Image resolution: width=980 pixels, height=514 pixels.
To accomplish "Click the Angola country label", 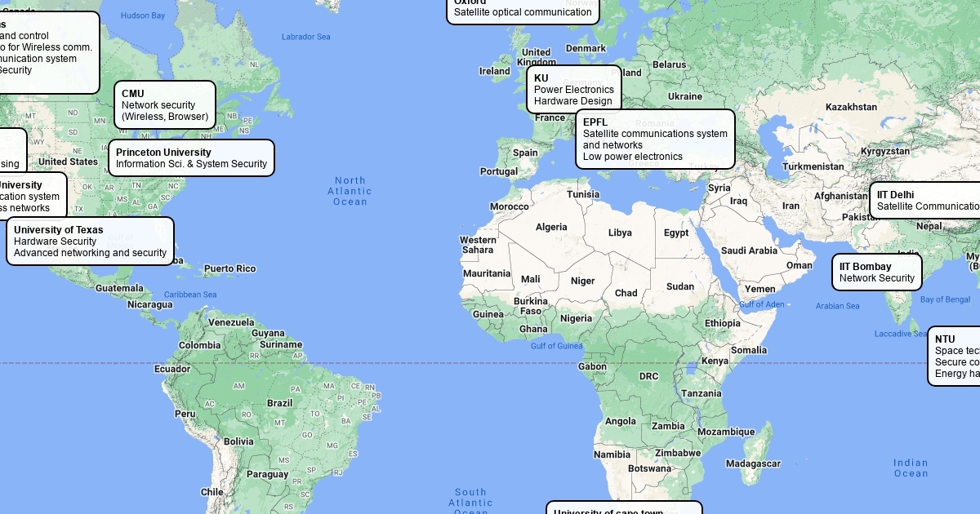I will coord(621,422).
